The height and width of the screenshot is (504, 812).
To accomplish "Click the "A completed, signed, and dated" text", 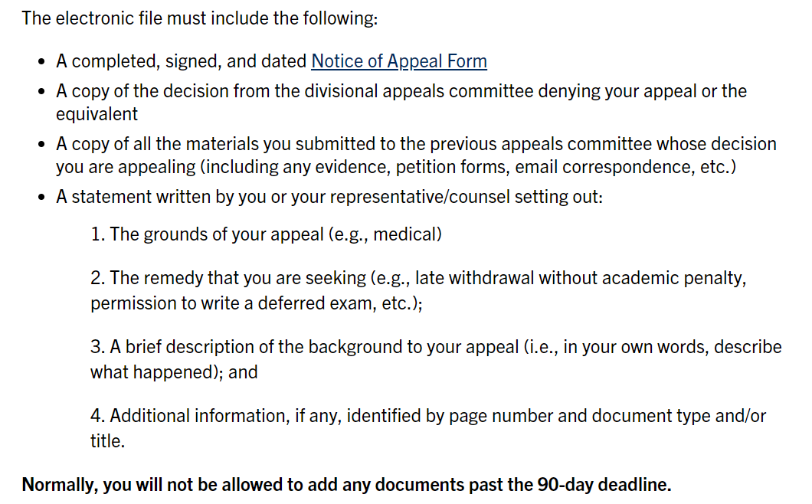I will (x=182, y=61).
